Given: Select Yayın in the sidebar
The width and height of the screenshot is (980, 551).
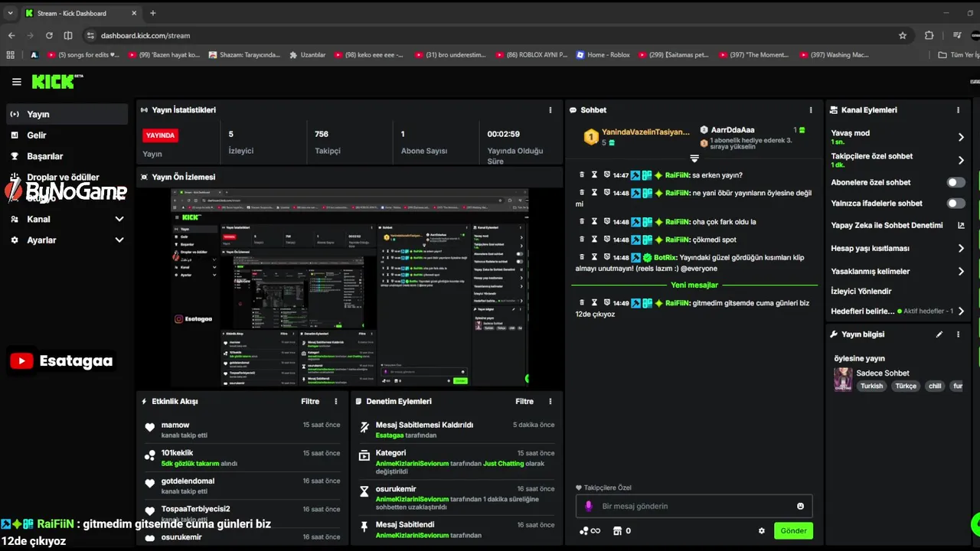Looking at the screenshot, I should [67, 114].
